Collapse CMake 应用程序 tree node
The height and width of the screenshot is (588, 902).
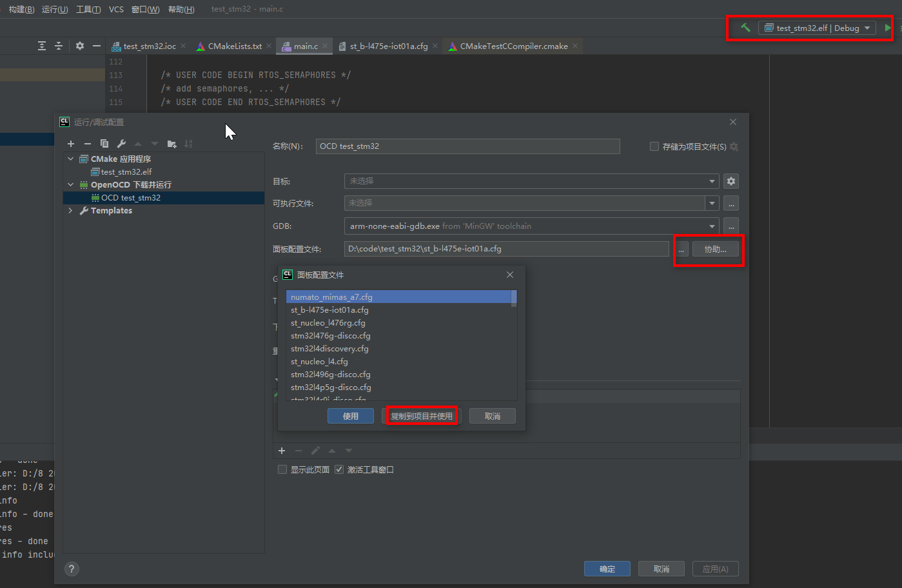(71, 159)
